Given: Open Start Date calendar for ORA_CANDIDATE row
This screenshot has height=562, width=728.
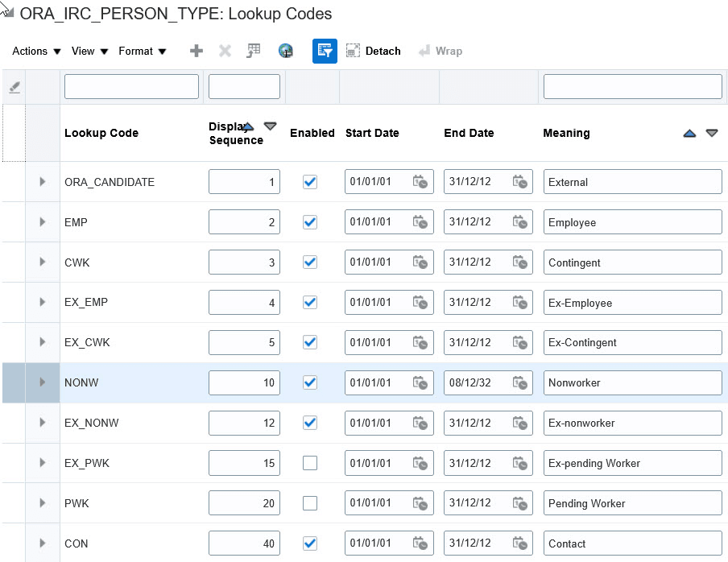Looking at the screenshot, I should click(420, 181).
